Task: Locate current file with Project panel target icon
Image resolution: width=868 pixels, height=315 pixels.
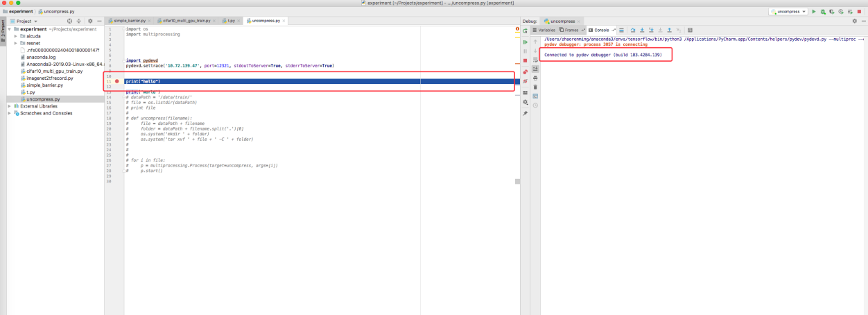Action: (x=69, y=22)
